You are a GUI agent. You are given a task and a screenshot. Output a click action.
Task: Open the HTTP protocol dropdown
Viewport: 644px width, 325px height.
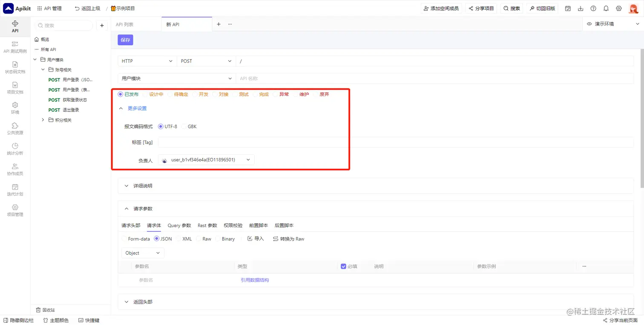pos(147,61)
